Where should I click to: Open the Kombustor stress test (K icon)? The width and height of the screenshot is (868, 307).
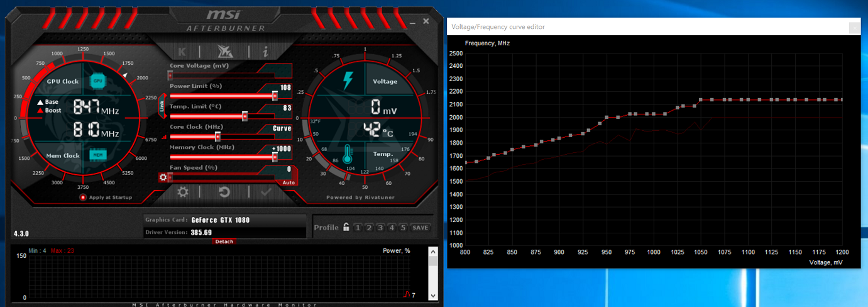coord(182,52)
